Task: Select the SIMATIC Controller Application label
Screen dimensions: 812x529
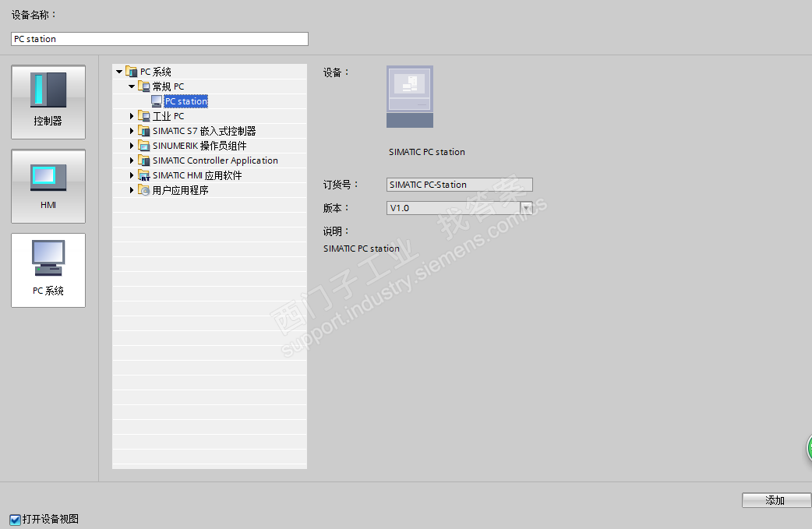Action: click(x=215, y=160)
